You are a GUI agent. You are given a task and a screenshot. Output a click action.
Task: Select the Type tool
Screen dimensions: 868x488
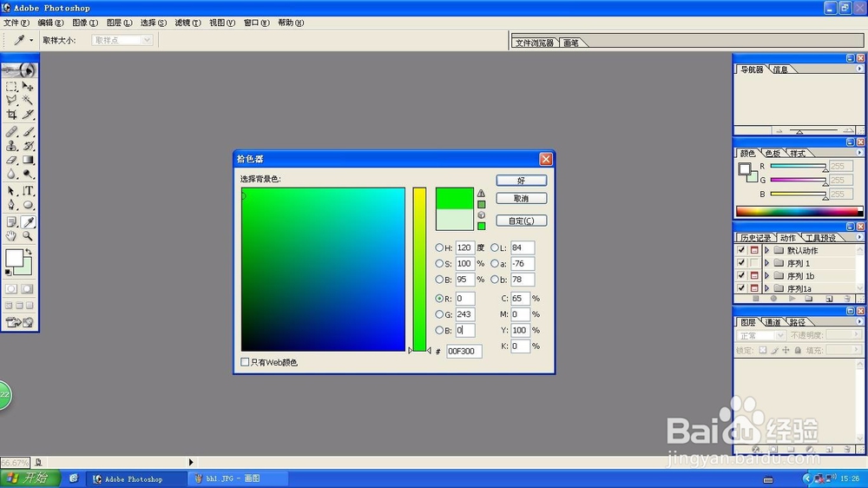point(28,190)
